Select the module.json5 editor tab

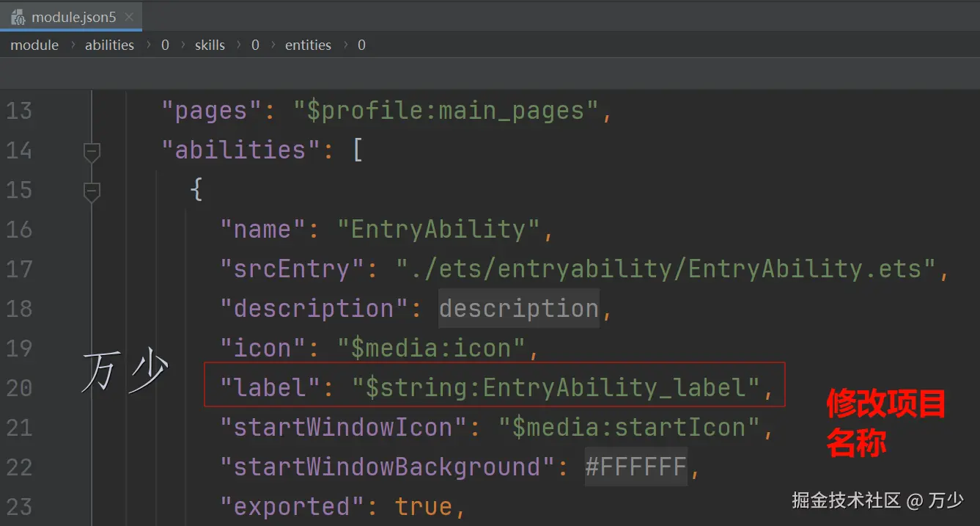point(70,16)
